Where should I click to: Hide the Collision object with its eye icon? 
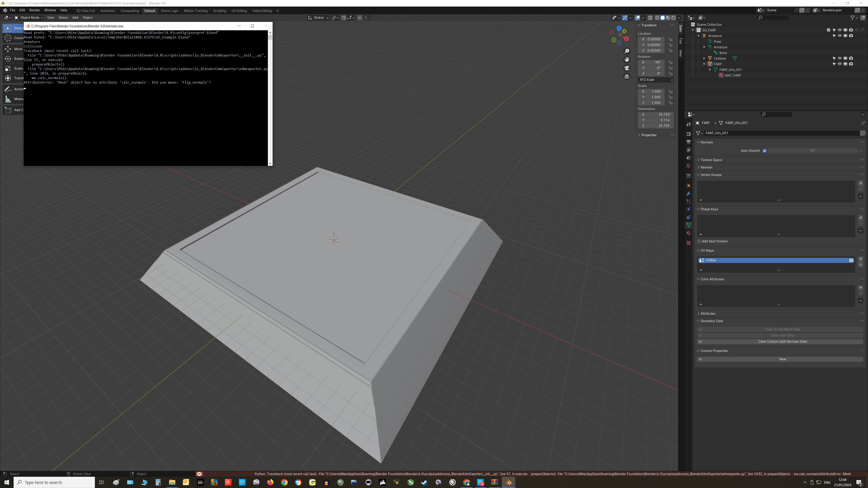840,59
